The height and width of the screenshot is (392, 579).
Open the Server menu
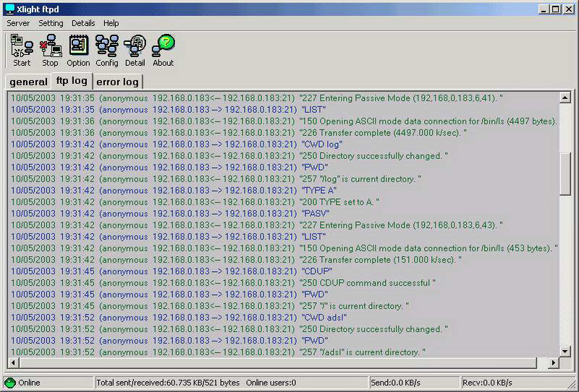[x=18, y=23]
